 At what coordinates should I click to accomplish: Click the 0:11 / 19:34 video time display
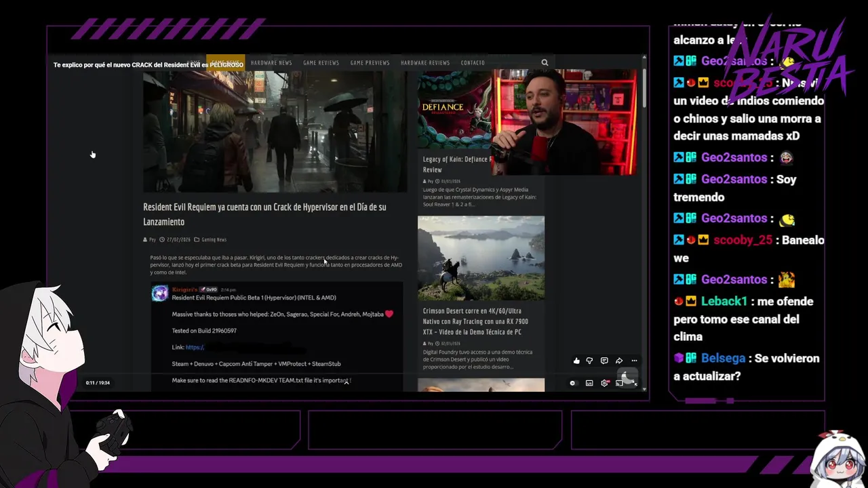pyautogui.click(x=98, y=383)
